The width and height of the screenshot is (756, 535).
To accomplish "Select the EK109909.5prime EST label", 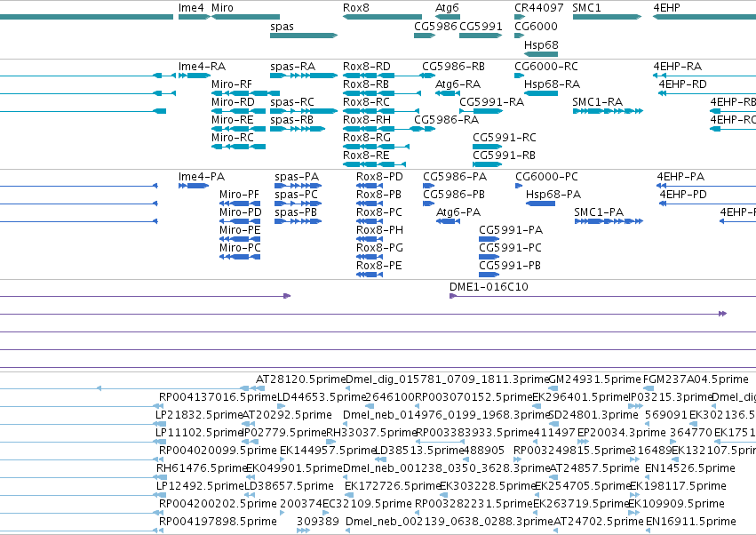I will 676,504.
